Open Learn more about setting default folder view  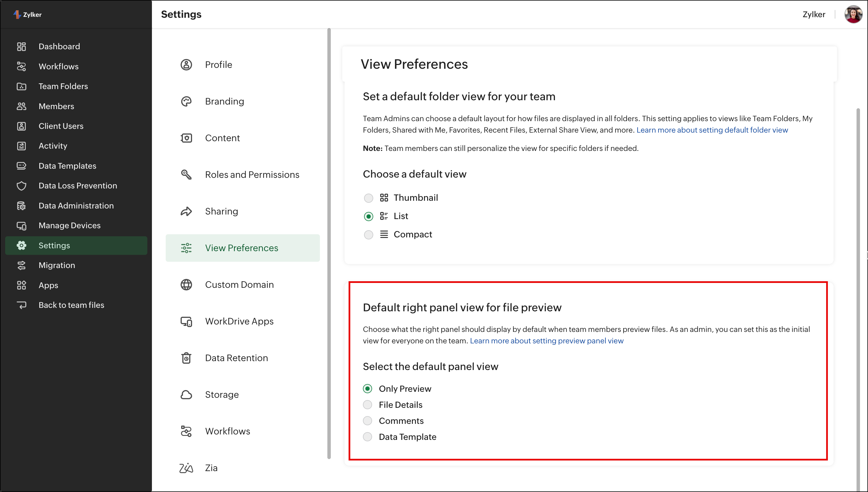point(712,130)
